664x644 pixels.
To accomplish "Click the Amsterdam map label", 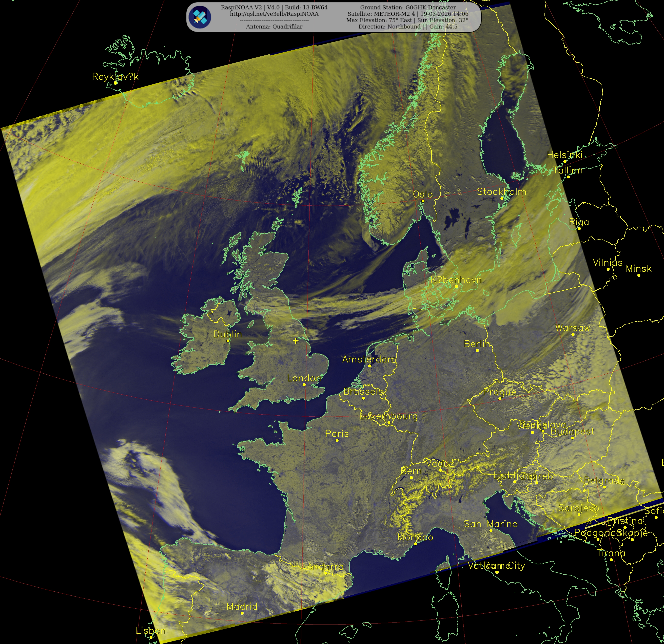I will (369, 359).
